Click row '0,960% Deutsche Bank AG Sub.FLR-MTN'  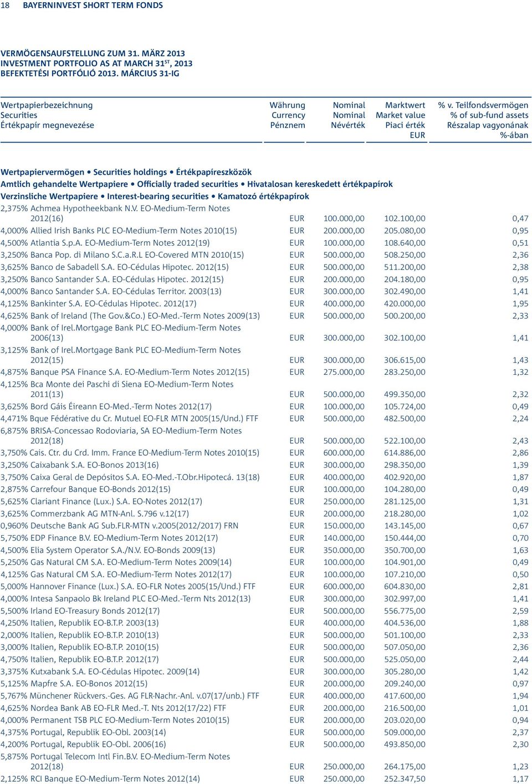tap(264, 526)
